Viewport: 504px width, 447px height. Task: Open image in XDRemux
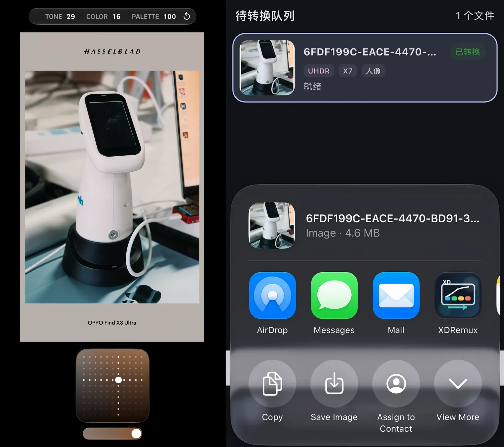pos(458,295)
